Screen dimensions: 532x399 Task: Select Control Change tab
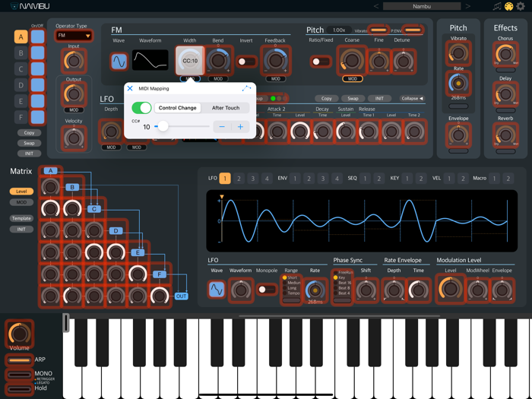177,108
